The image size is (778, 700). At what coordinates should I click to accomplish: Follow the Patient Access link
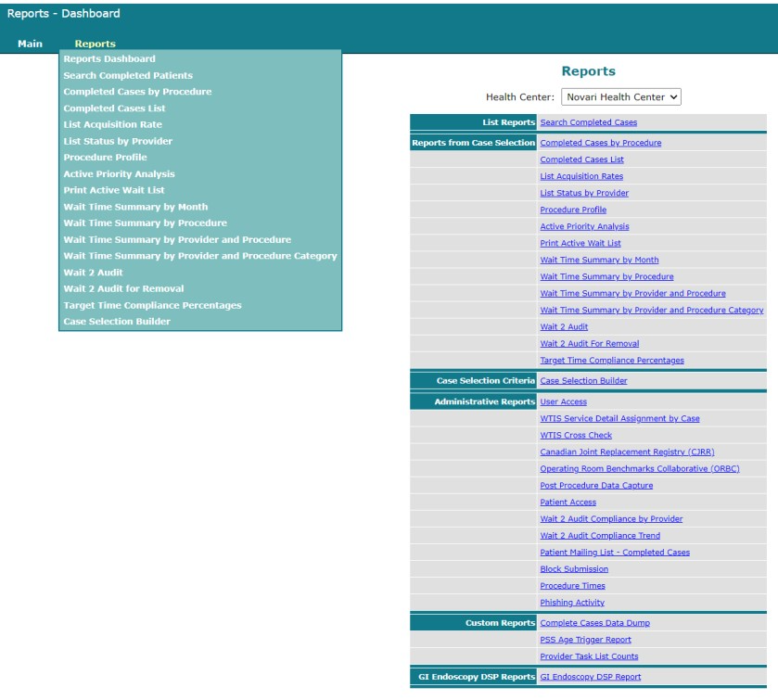point(568,503)
